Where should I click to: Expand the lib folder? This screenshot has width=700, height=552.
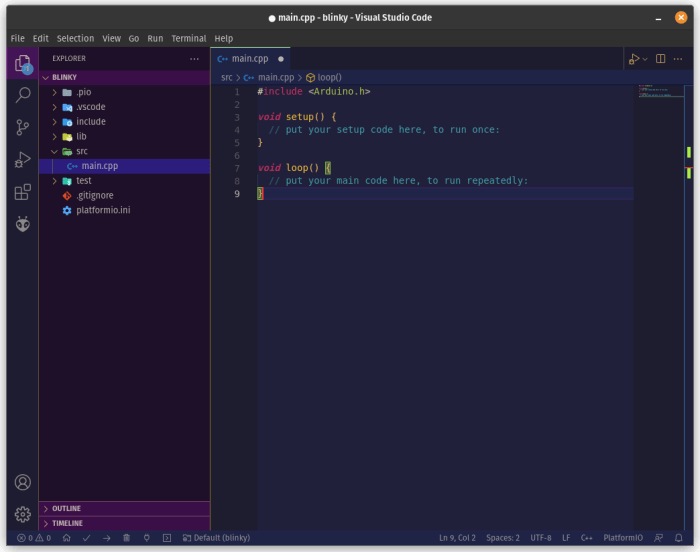tap(54, 136)
